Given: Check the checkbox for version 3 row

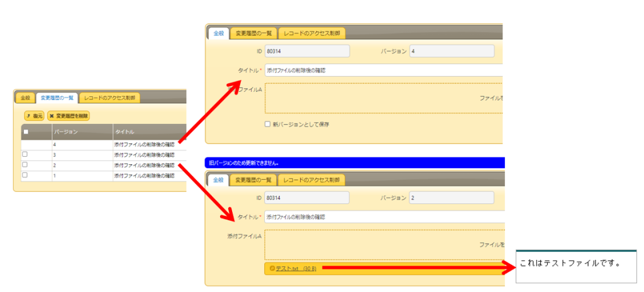Looking at the screenshot, I should point(25,154).
